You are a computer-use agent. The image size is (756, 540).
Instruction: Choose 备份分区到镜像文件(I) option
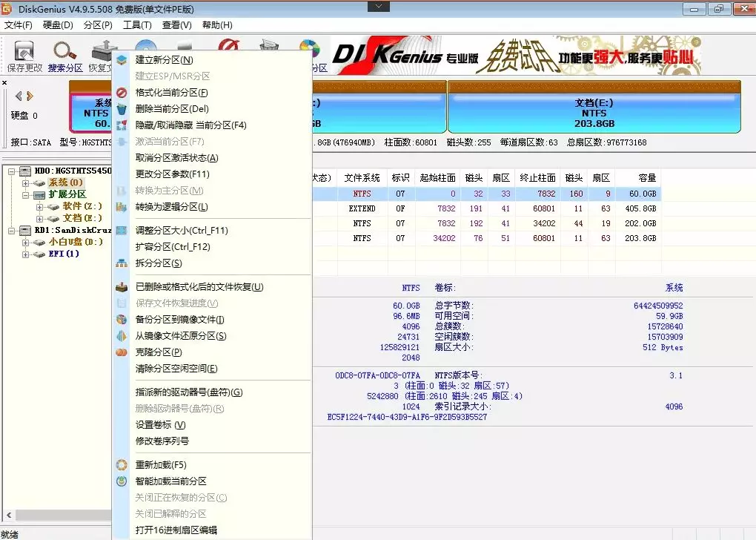click(179, 320)
